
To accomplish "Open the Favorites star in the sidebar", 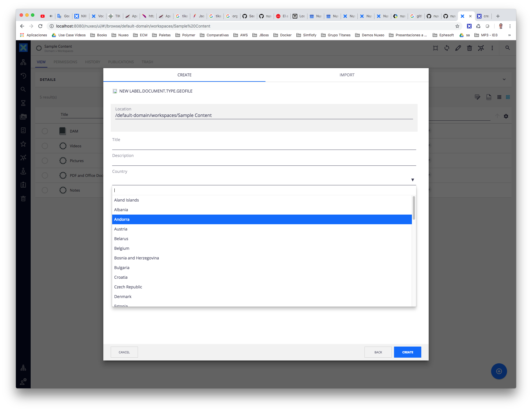I will coord(23,144).
